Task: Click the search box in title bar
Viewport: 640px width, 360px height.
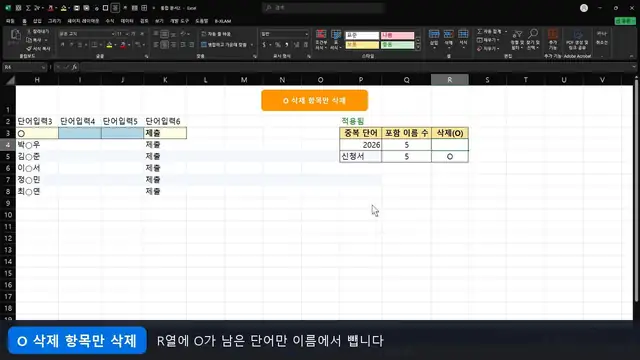Action: 323,8
